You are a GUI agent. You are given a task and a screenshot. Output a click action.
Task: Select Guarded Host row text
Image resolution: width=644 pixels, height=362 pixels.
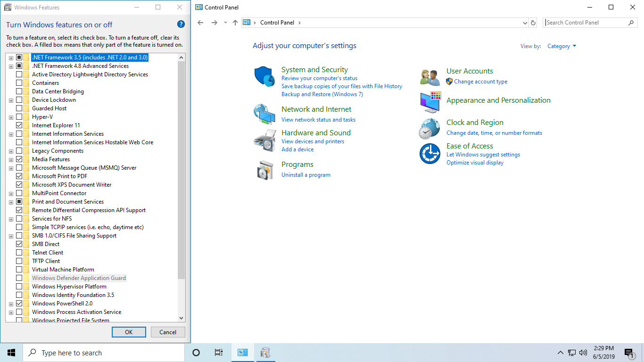50,108
